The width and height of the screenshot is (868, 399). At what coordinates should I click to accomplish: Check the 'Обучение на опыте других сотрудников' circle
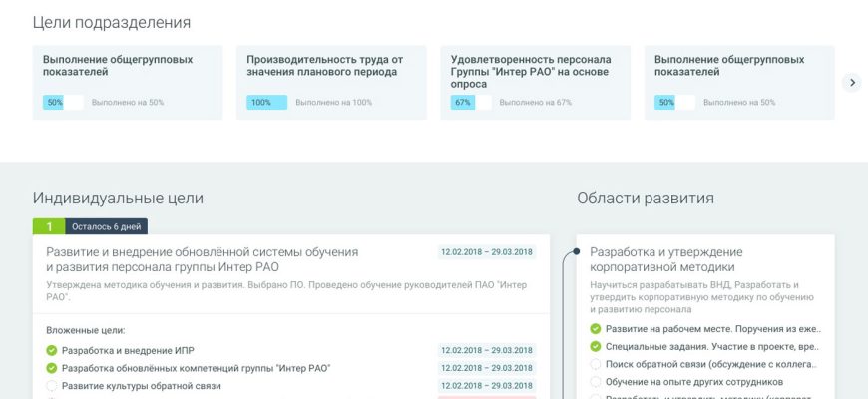coord(596,382)
